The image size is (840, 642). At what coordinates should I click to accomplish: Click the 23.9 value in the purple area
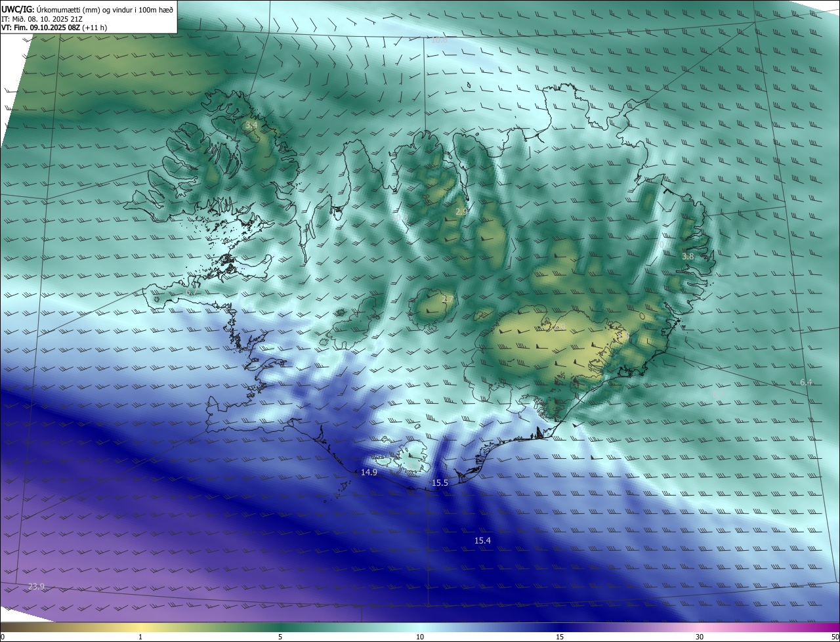tap(37, 586)
